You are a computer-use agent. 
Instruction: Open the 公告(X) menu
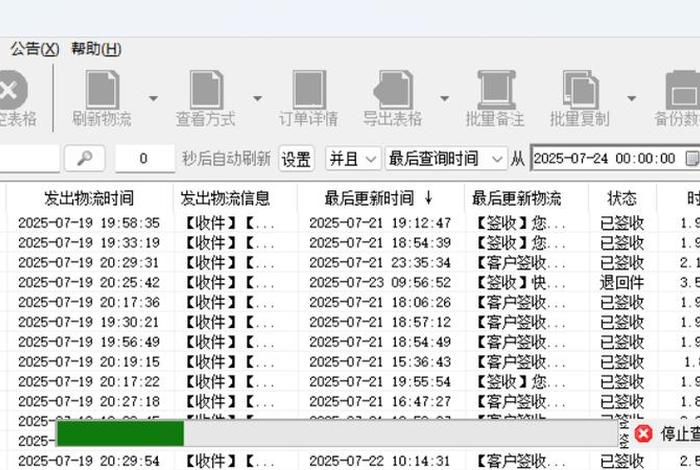click(35, 49)
